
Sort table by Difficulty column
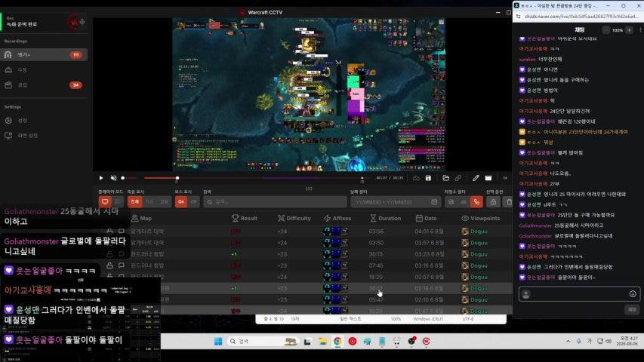click(x=294, y=219)
